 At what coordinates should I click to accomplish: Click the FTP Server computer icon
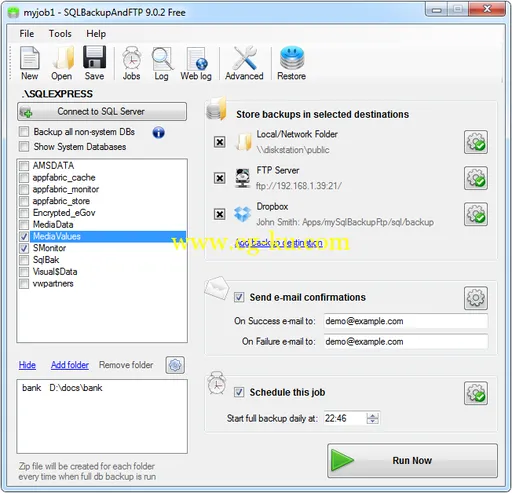pos(242,178)
